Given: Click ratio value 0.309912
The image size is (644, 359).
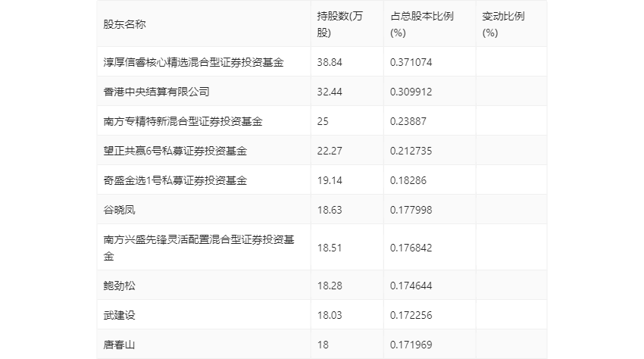Looking at the screenshot, I should click(x=411, y=92).
